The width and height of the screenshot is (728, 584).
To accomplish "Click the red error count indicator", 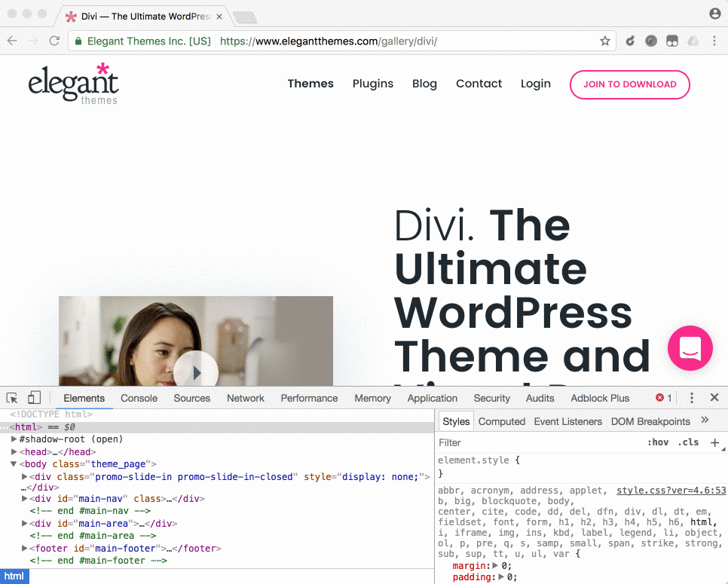I will (664, 398).
